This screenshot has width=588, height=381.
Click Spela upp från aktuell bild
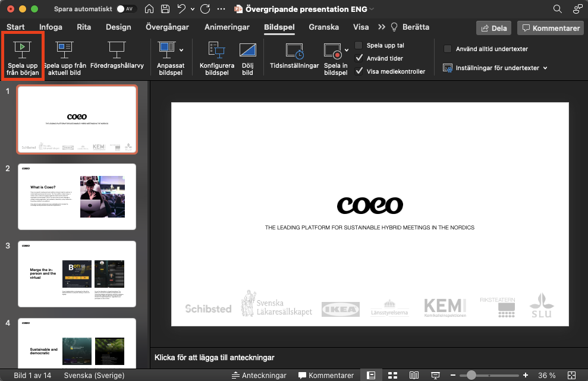tap(64, 58)
